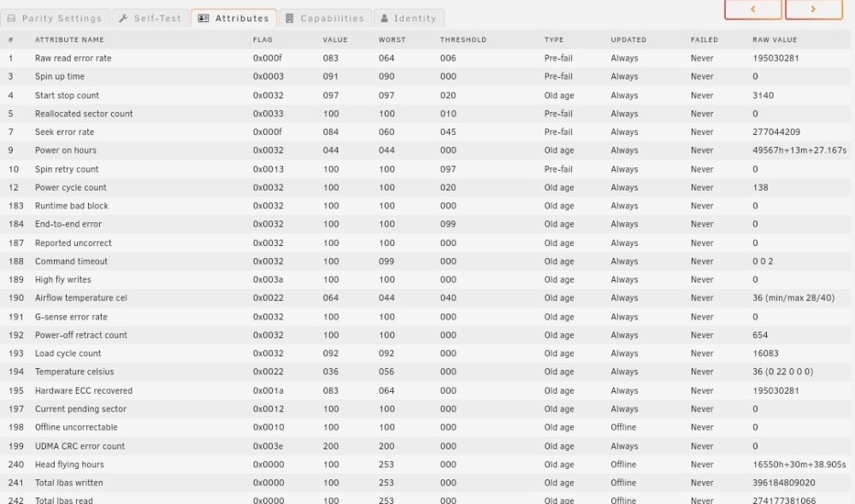
Task: Click the flag 0x001a cell
Action: 268,390
